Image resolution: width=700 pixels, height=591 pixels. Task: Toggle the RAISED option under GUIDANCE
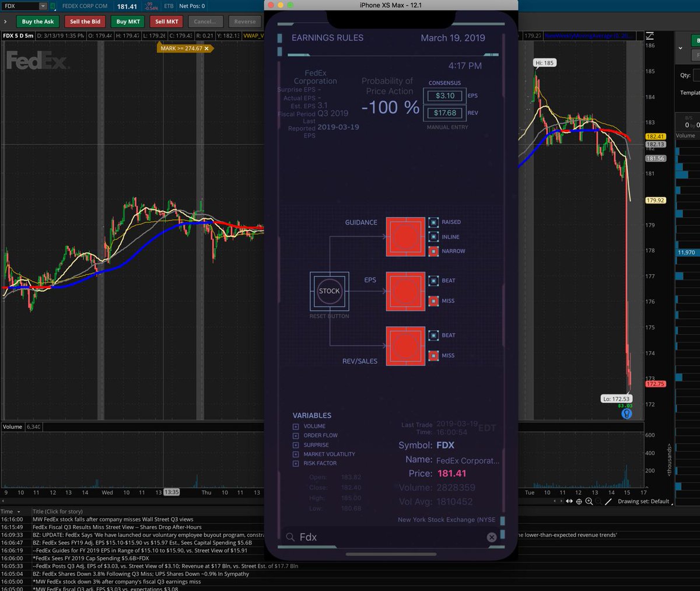pyautogui.click(x=433, y=222)
